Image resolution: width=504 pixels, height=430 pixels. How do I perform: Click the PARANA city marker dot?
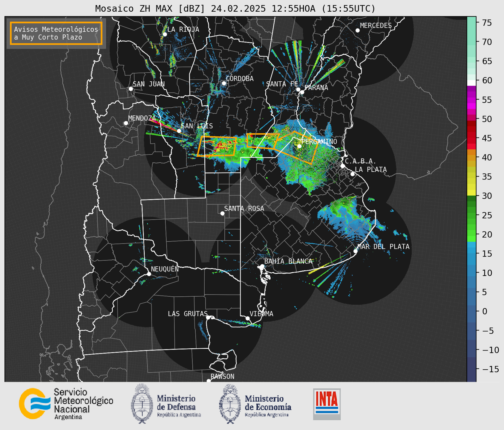[x=302, y=92]
